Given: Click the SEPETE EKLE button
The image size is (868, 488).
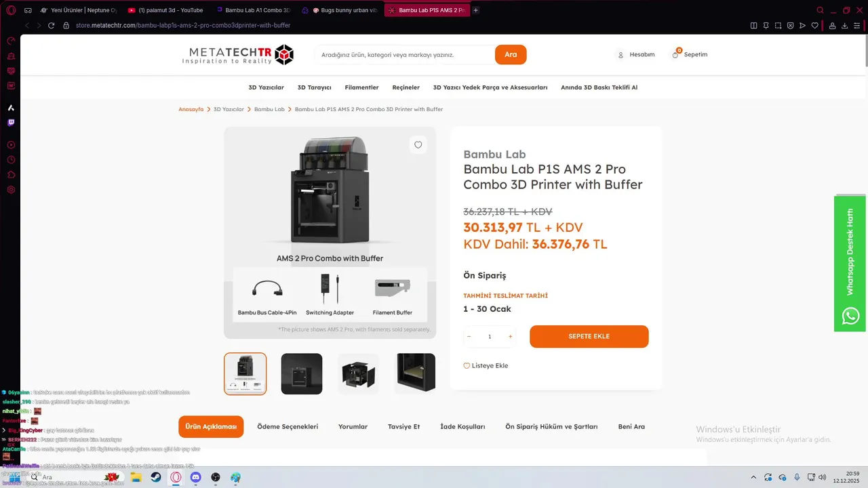Looking at the screenshot, I should 589,336.
